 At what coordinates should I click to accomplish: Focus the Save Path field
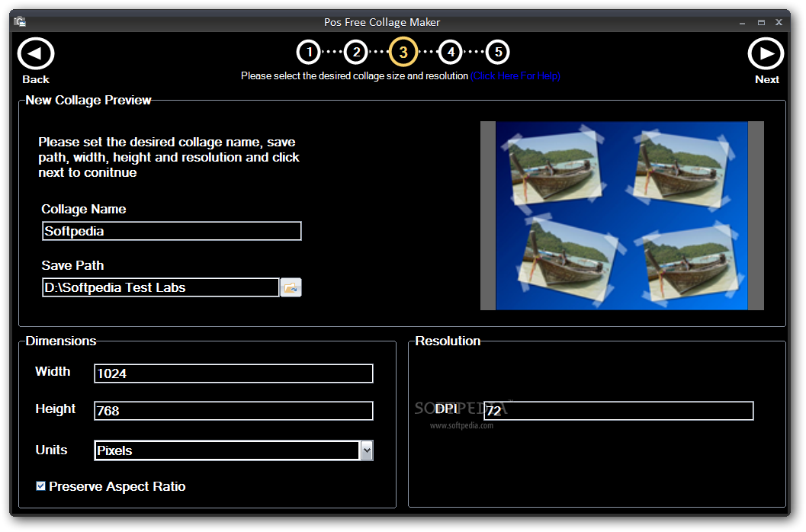160,287
